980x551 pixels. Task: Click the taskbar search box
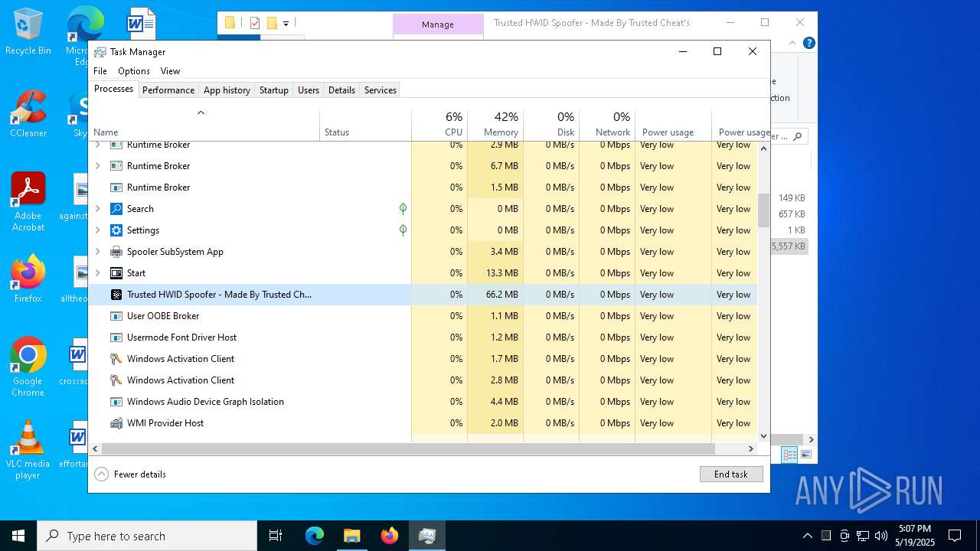pos(147,536)
